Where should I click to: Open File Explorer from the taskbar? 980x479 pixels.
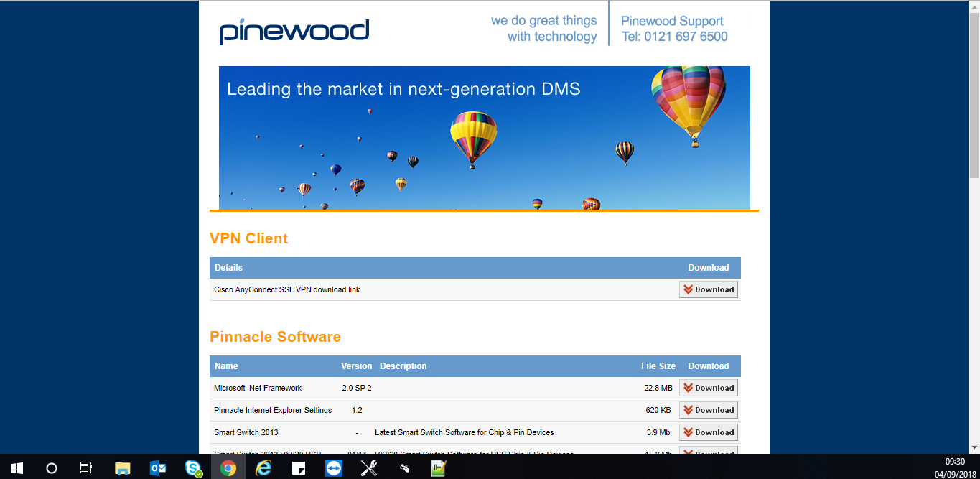123,468
